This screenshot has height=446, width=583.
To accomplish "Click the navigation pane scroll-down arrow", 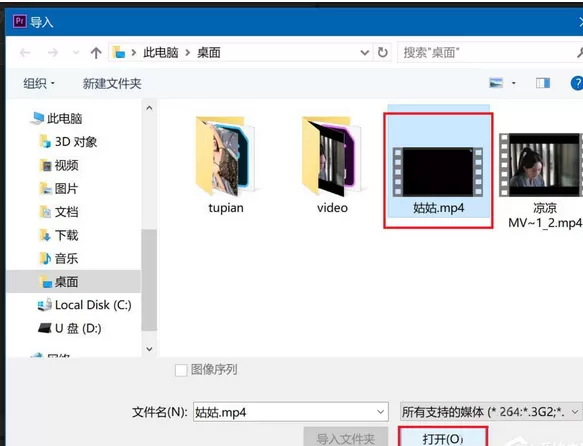I will point(149,349).
